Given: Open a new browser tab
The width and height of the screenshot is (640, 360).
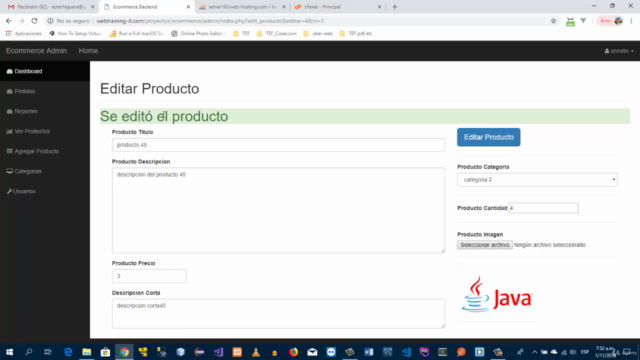Looking at the screenshot, I should click(x=394, y=7).
